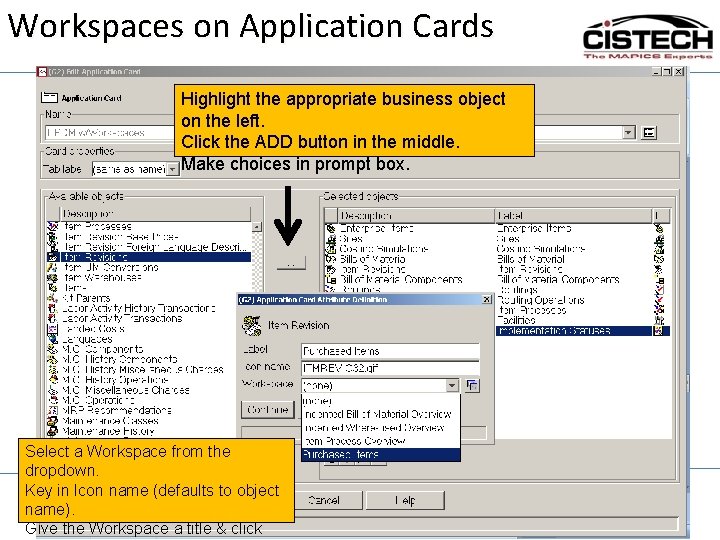Click the Available objects scroll-up arrow
This screenshot has width=720, height=540.
[x=257, y=227]
